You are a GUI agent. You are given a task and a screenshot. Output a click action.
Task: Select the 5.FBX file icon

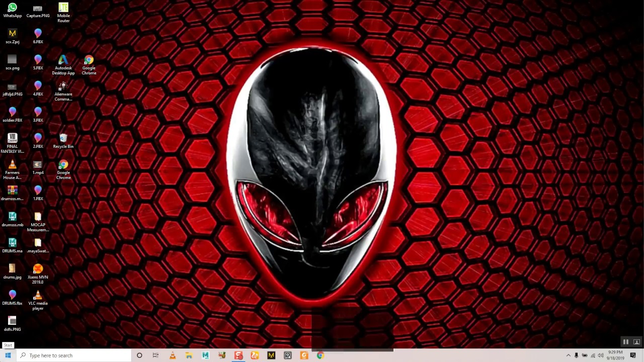(x=38, y=63)
